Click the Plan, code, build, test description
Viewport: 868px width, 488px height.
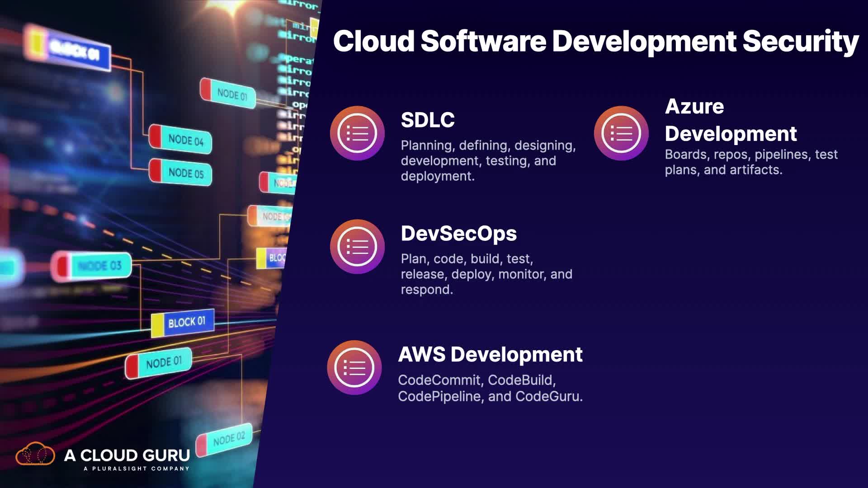486,274
